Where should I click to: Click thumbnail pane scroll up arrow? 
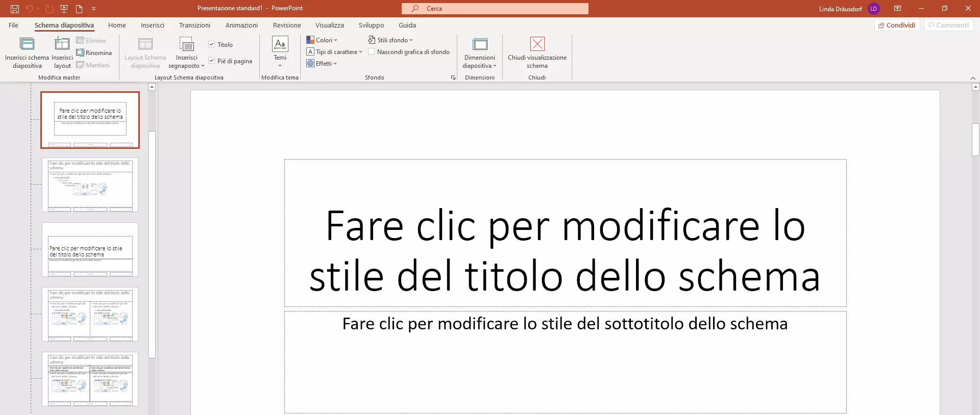click(152, 87)
